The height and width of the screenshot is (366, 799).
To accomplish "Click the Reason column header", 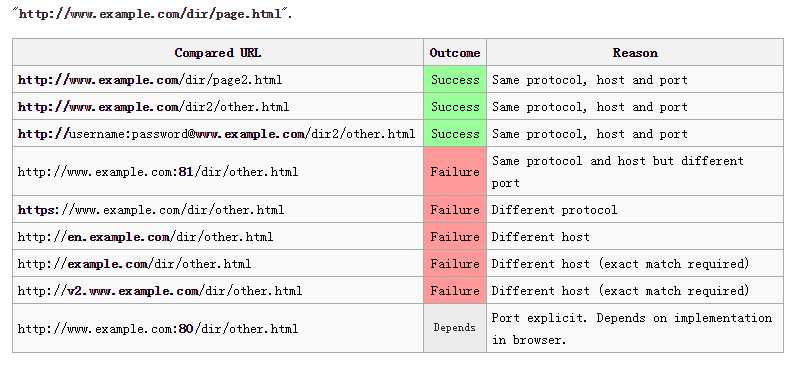I will coord(635,53).
